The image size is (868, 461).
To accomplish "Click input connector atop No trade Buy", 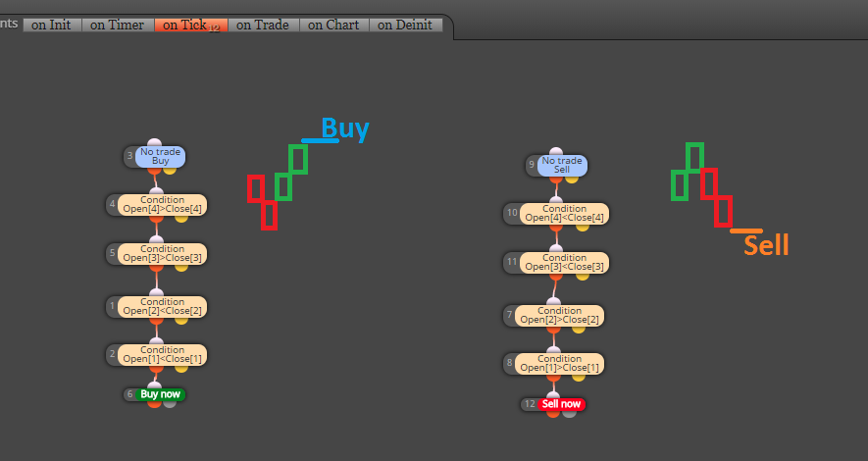I will click(x=154, y=143).
